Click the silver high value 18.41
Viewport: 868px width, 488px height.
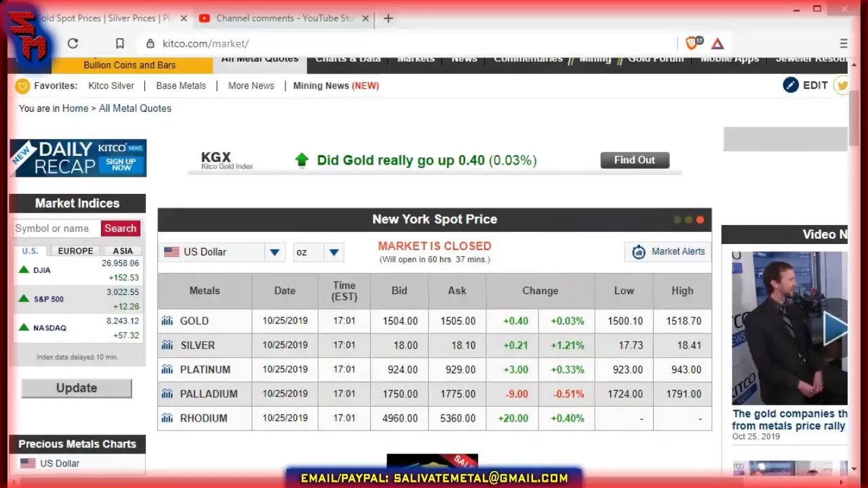click(689, 345)
